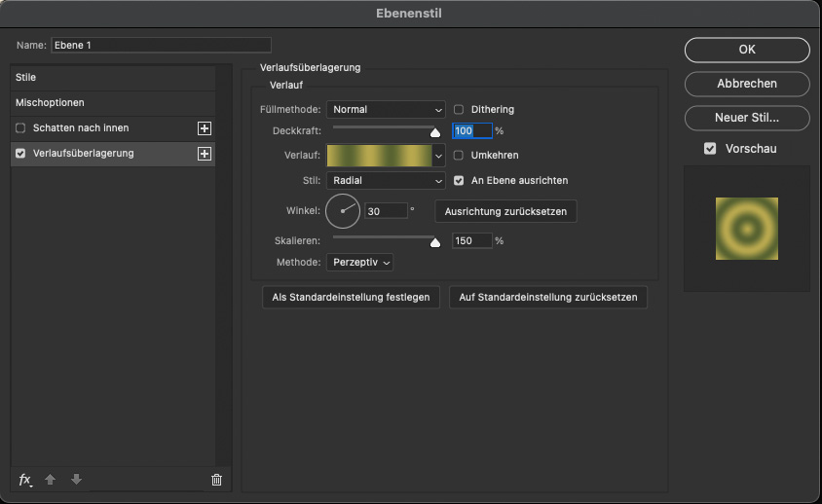Open the fx add-style menu icon
This screenshot has height=504, width=822.
coord(25,480)
